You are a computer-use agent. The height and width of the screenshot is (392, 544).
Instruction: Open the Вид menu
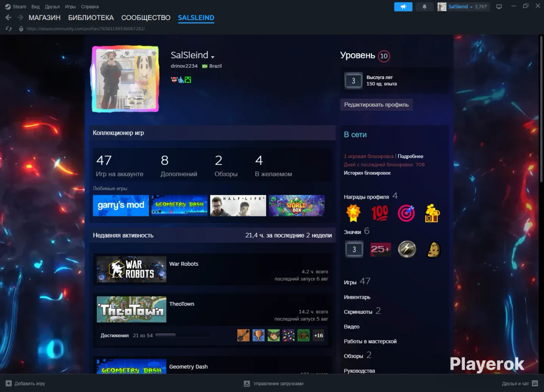tap(35, 7)
